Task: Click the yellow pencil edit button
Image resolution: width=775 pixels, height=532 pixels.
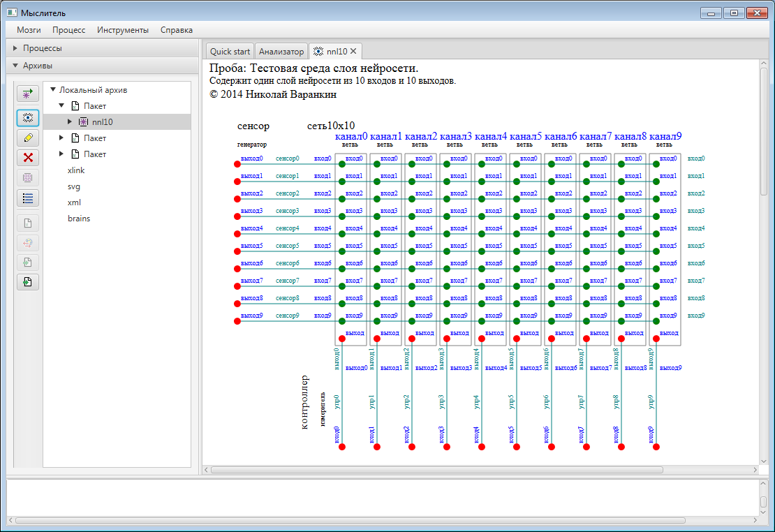Action: coord(27,138)
